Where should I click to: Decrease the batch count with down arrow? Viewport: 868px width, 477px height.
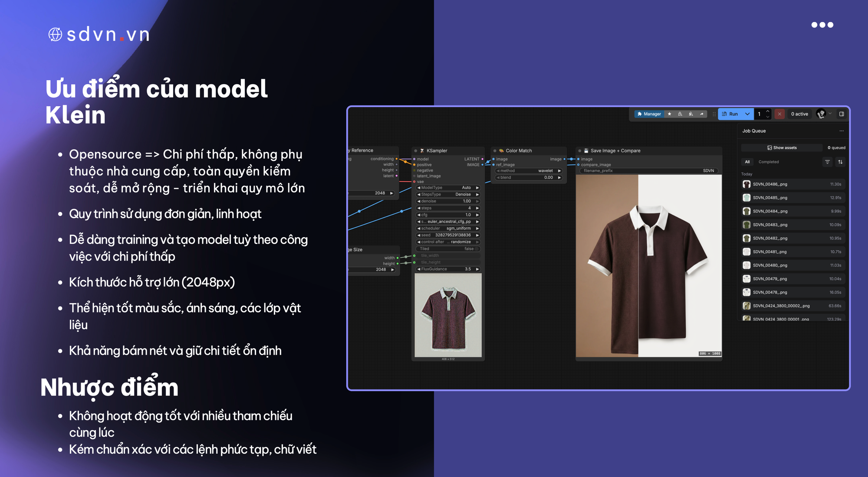pyautogui.click(x=768, y=117)
